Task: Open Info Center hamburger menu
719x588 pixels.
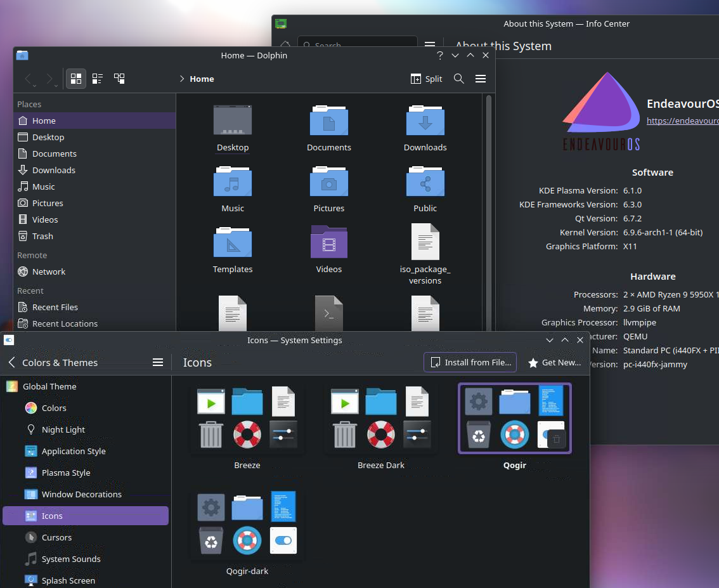Action: [430, 44]
